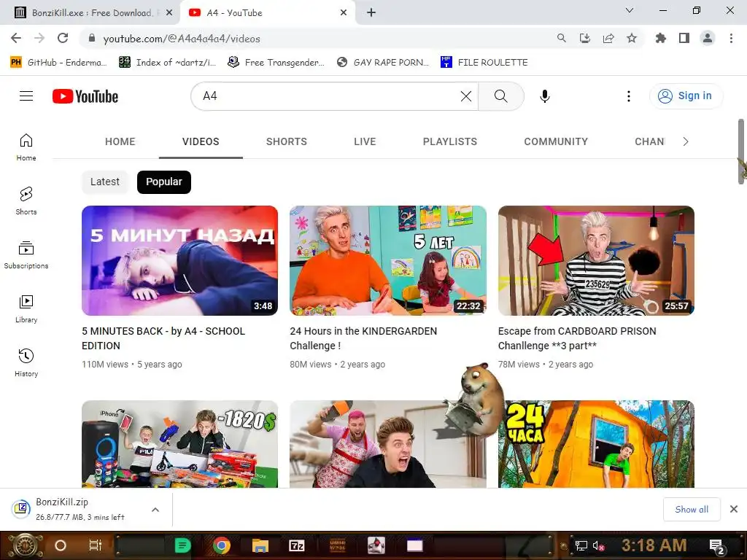Open Subscriptions in the sidebar
This screenshot has width=747, height=560.
(x=26, y=254)
